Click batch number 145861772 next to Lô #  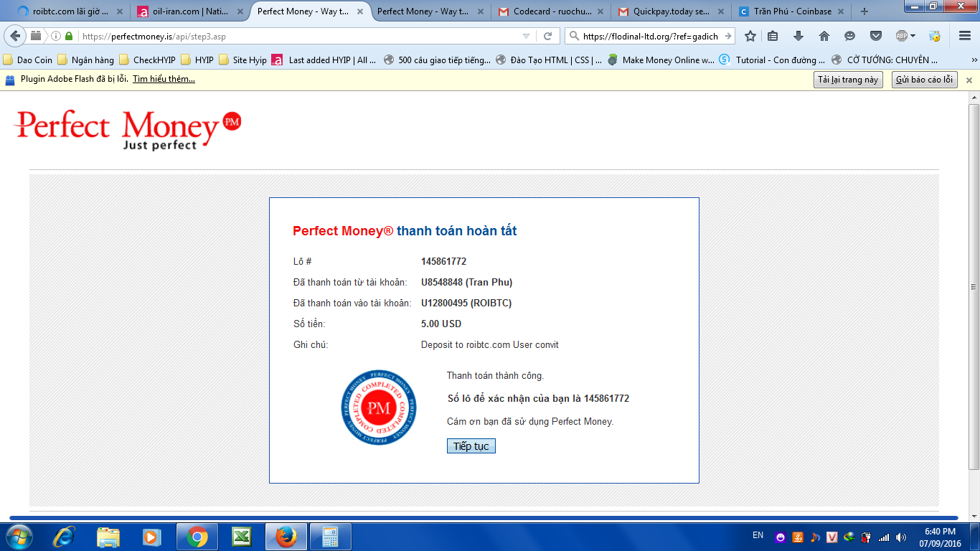click(443, 261)
